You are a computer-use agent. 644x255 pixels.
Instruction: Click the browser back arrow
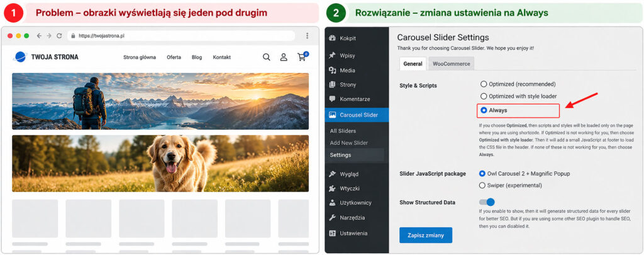click(x=39, y=36)
